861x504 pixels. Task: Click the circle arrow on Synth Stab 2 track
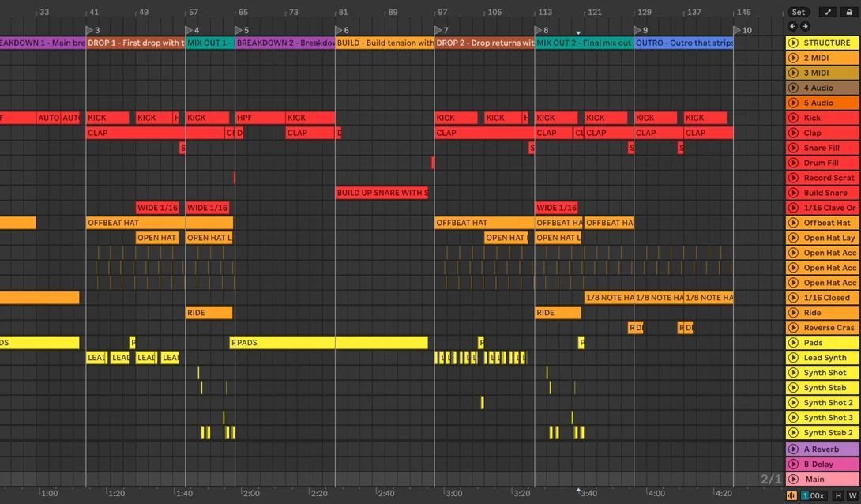click(793, 433)
